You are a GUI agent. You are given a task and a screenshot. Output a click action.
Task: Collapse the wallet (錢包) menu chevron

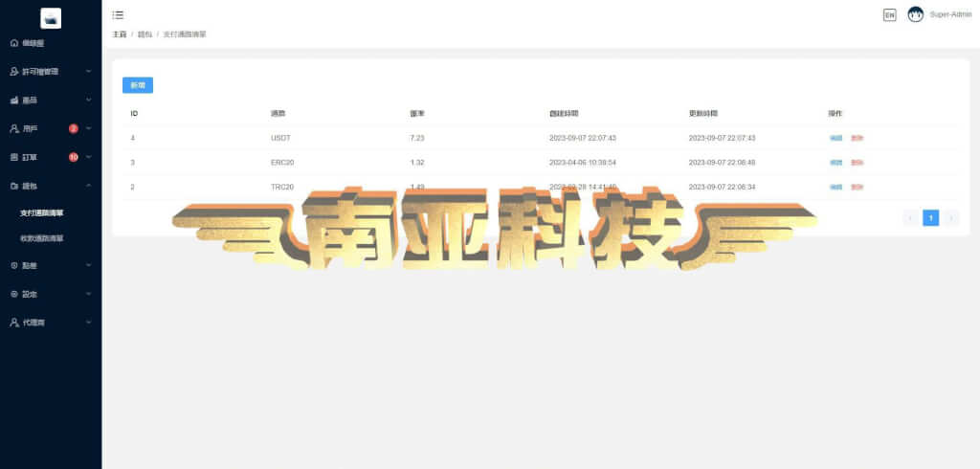coord(89,186)
